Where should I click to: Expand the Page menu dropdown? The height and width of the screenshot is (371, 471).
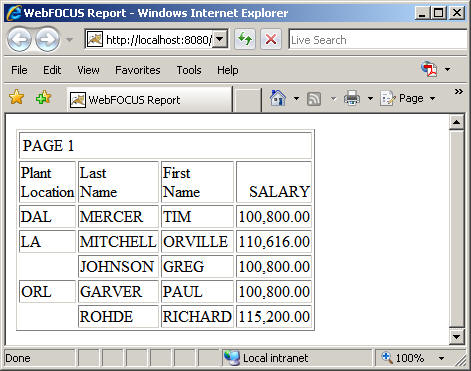tap(432, 98)
